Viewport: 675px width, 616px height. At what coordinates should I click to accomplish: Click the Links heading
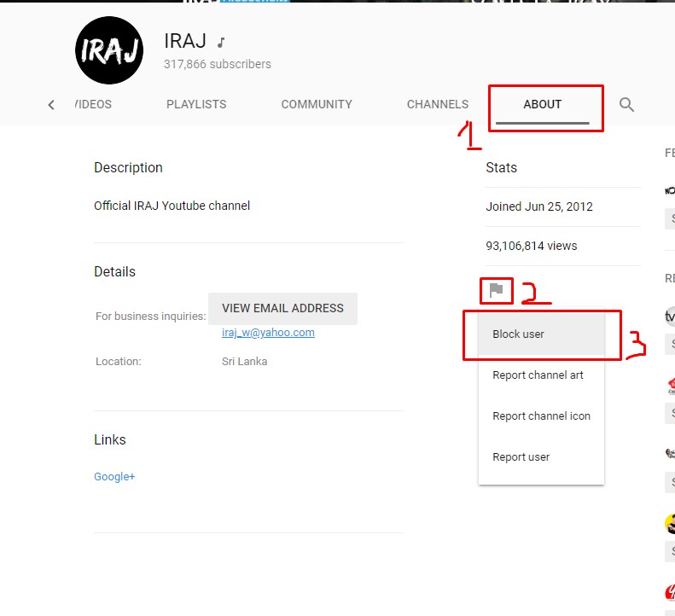110,439
